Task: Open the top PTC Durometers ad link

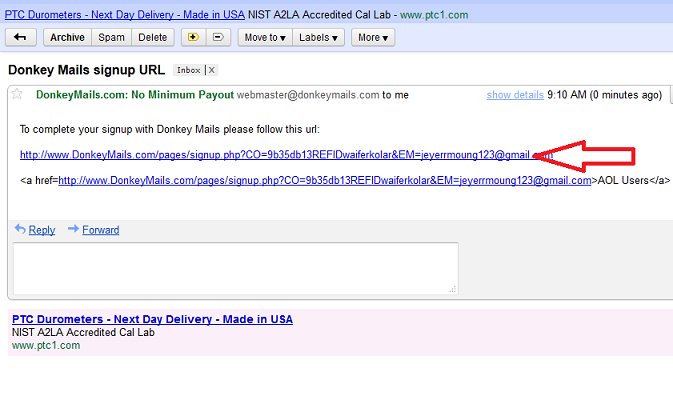Action: pyautogui.click(x=124, y=15)
